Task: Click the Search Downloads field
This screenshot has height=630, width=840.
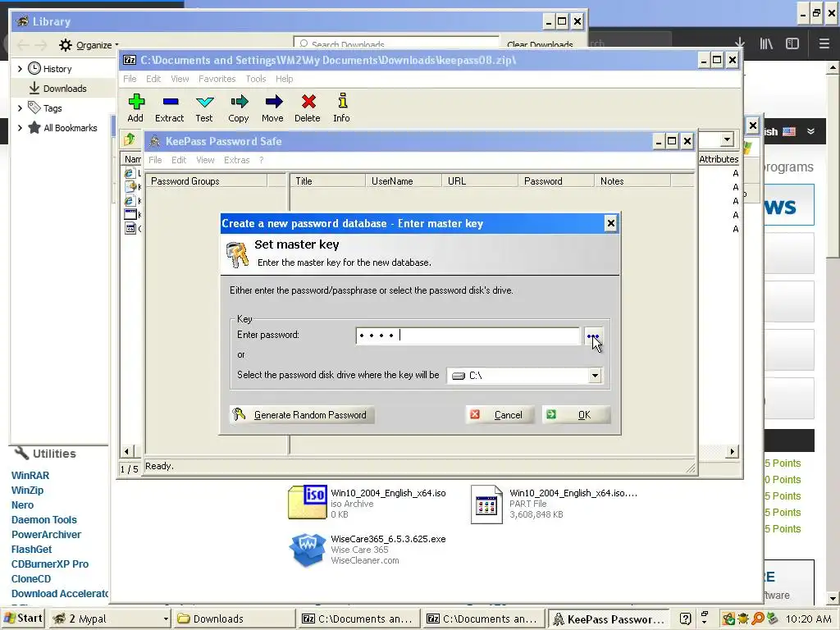Action: click(396, 43)
